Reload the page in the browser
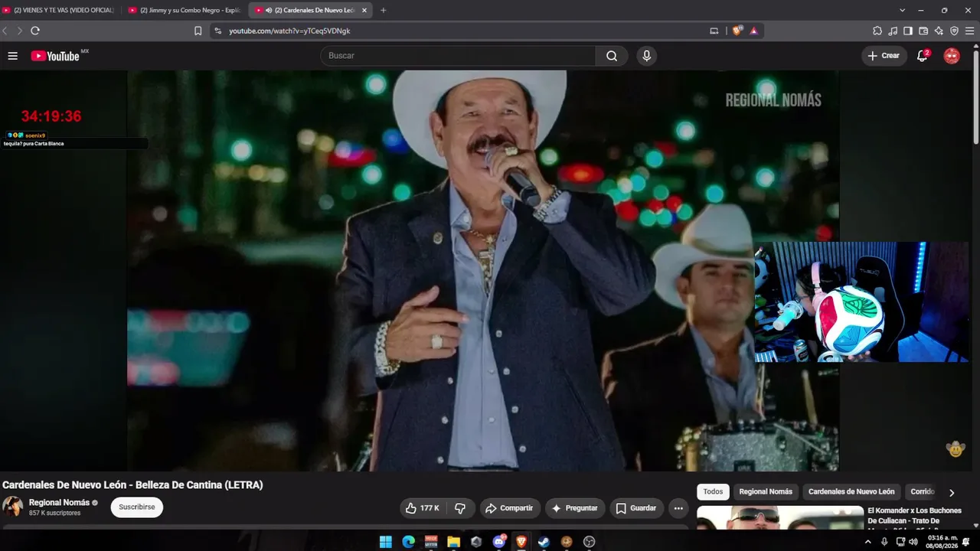 click(35, 31)
